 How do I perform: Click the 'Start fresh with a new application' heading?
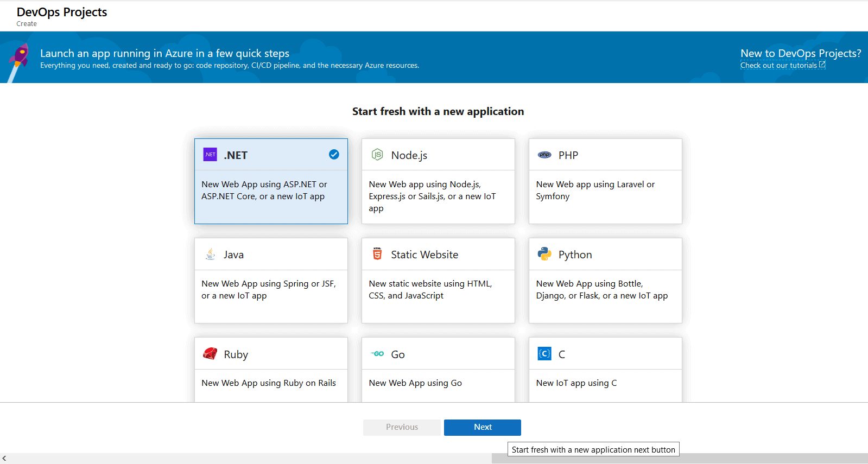[438, 111]
